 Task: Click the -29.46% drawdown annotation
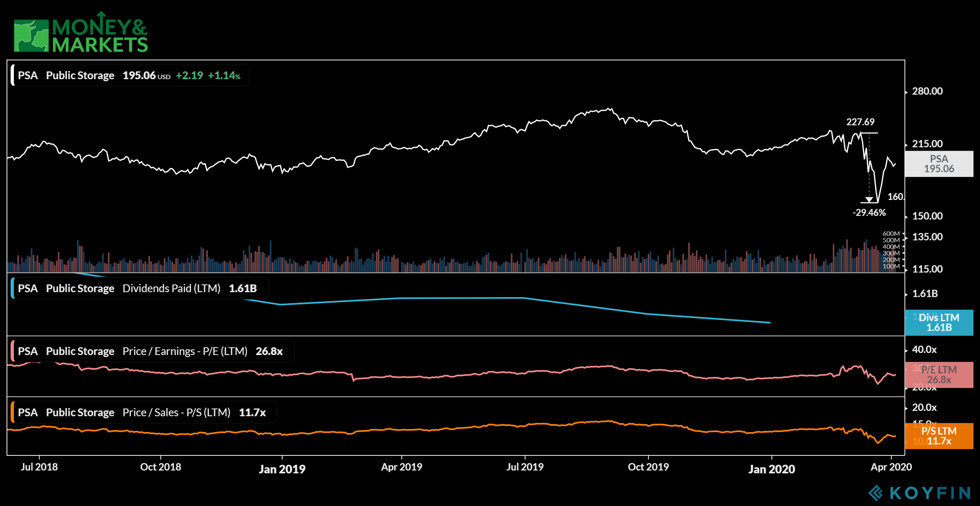click(x=869, y=213)
